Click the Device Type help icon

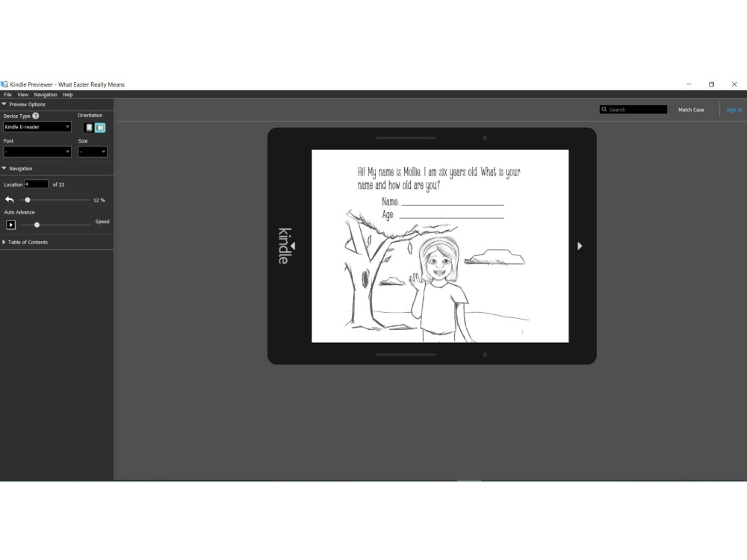36,116
